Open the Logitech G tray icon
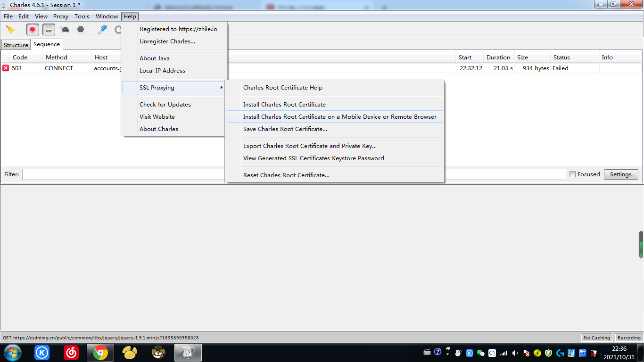The image size is (644, 362). 560,353
